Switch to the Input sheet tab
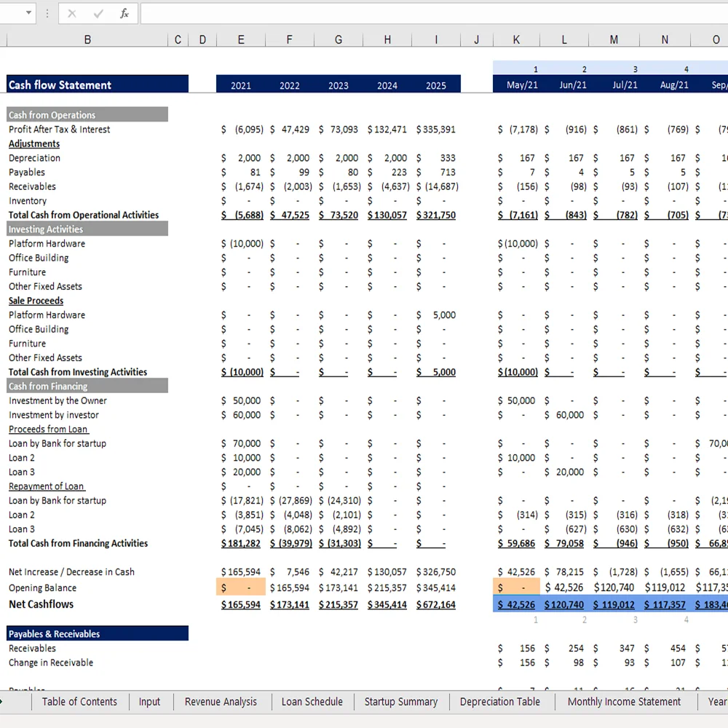Viewport: 728px width, 728px height. 150,702
